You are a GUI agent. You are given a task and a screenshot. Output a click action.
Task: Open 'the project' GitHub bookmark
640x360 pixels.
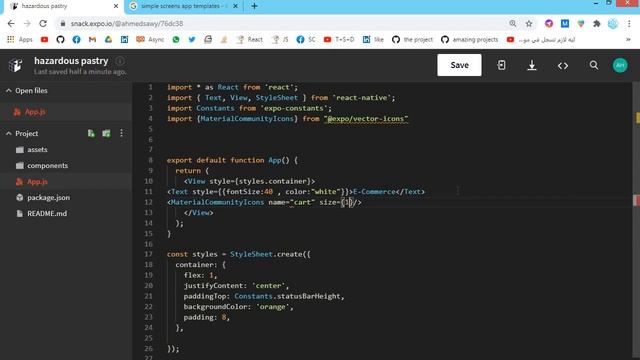412,40
